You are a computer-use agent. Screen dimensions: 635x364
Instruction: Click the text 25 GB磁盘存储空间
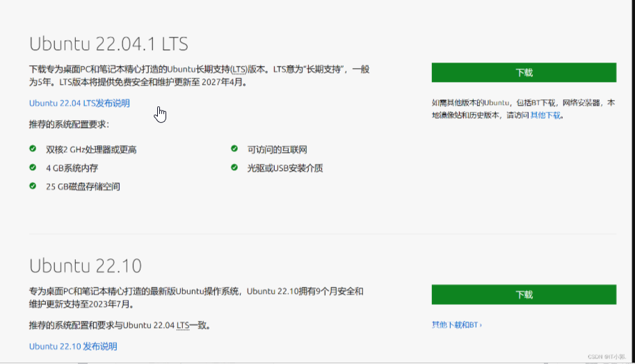pyautogui.click(x=83, y=186)
